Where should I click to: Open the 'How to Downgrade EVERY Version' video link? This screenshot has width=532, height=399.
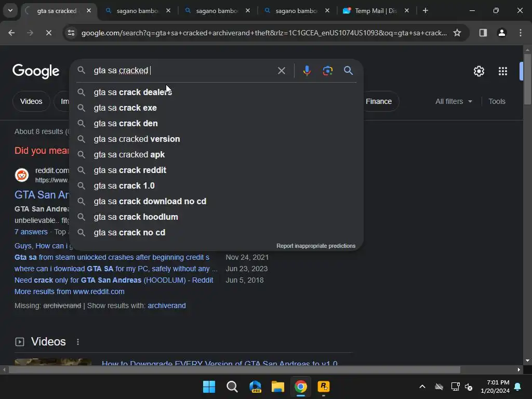(220, 362)
